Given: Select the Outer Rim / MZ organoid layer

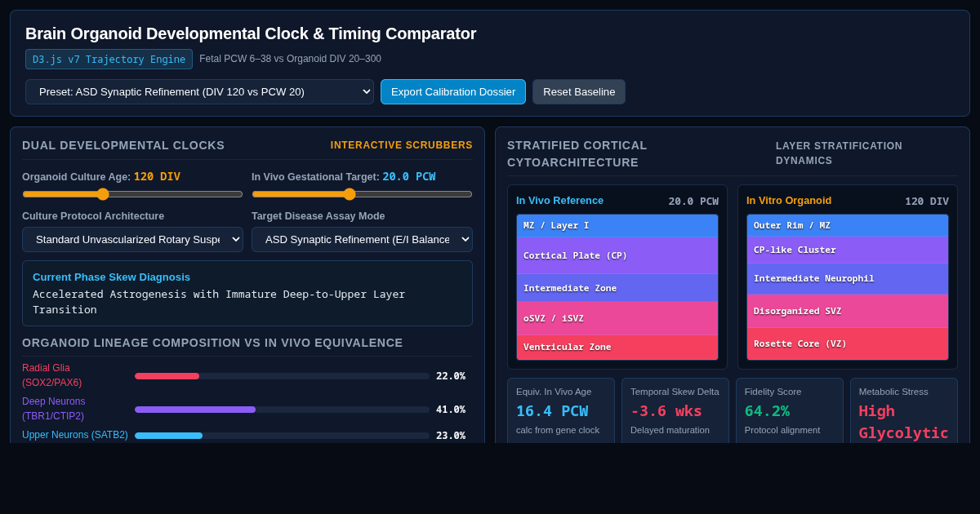Looking at the screenshot, I should tap(848, 225).
